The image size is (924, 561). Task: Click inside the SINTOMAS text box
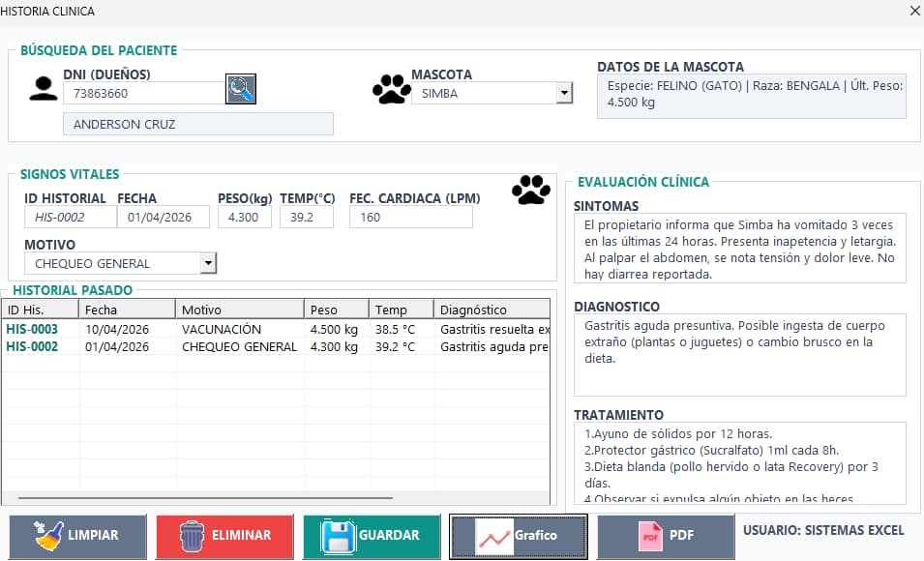pos(739,248)
